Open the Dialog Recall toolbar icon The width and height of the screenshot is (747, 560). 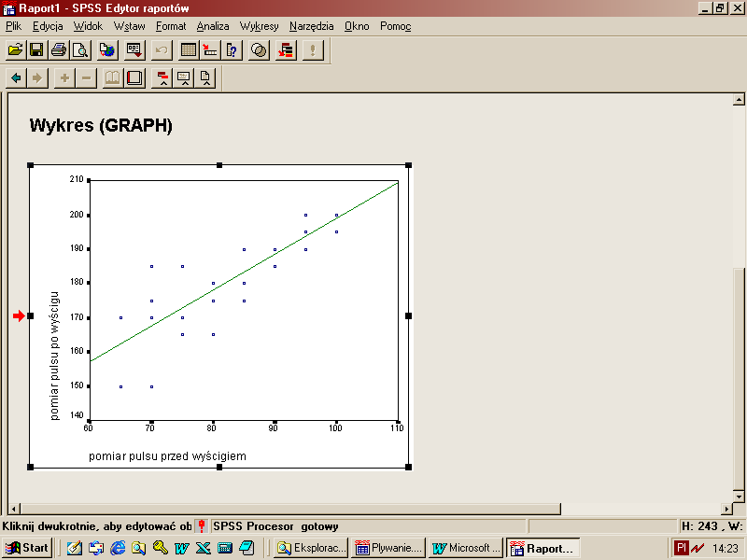coord(134,49)
